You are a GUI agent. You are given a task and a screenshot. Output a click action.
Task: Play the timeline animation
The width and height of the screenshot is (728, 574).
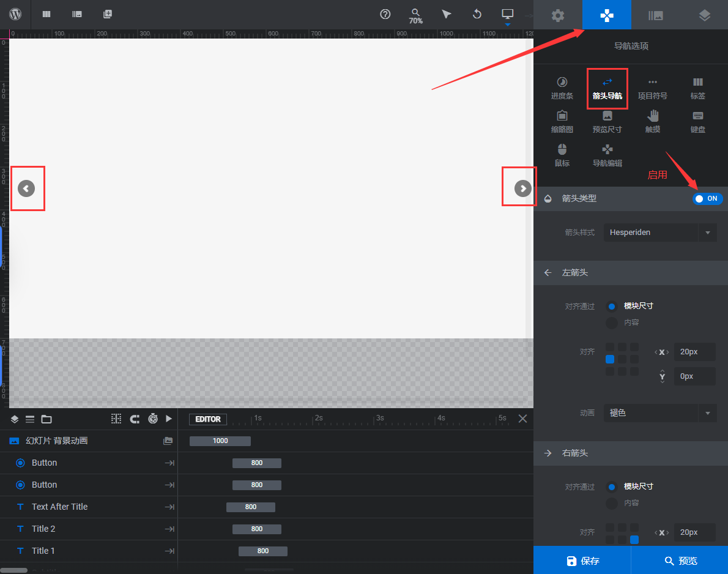pyautogui.click(x=169, y=419)
